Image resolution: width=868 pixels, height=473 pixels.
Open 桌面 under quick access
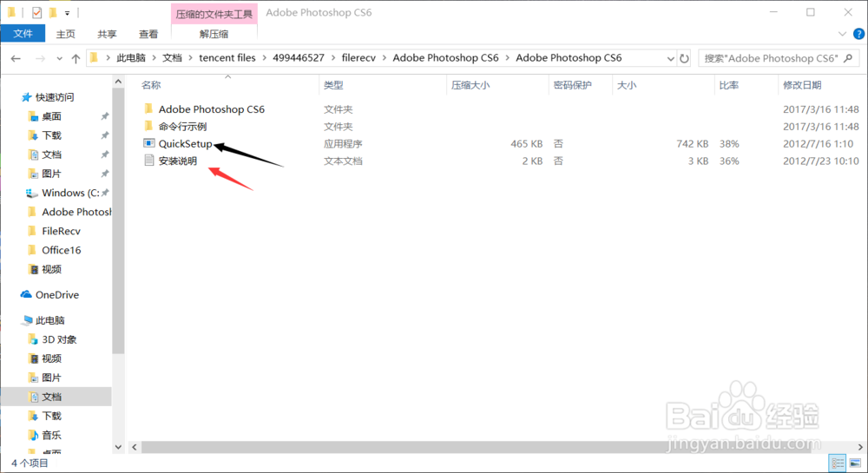pos(51,116)
